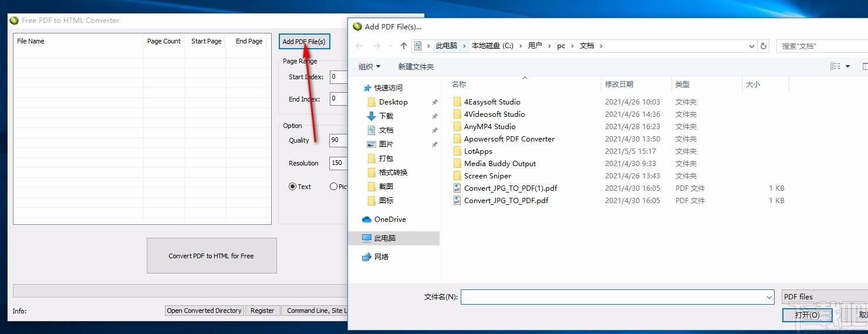Go forward in file dialog navigation
The height and width of the screenshot is (334, 868).
pos(376,46)
